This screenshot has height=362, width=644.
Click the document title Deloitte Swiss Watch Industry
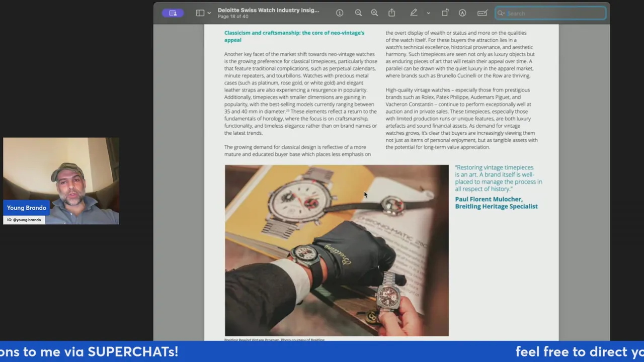point(268,10)
